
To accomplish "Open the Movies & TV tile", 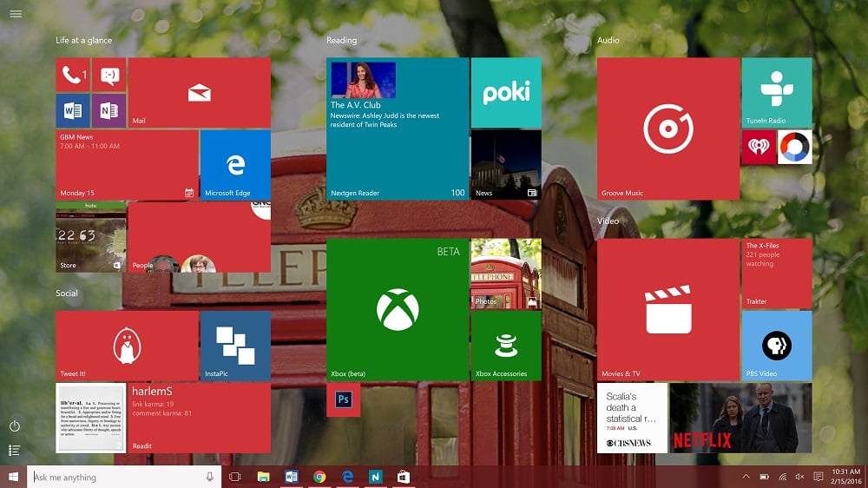I will point(668,310).
